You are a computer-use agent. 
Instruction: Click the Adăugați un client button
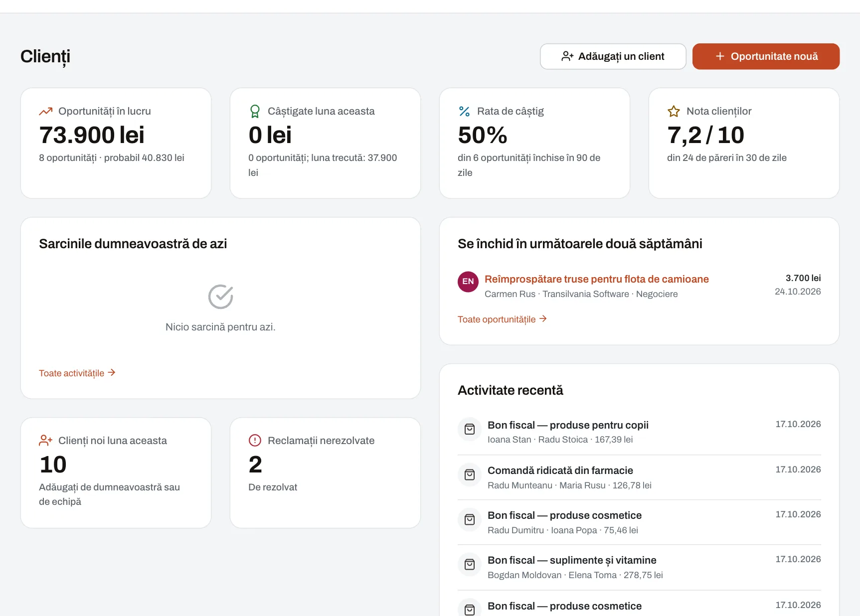[x=613, y=56]
